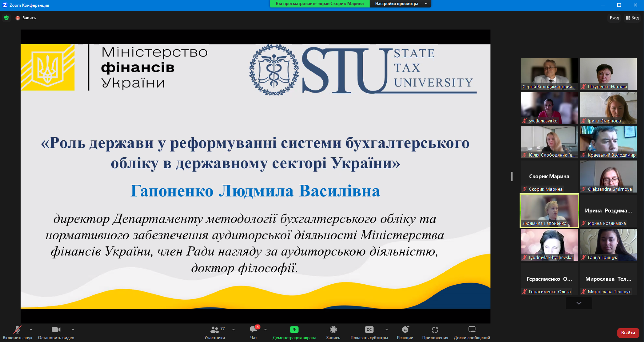
Task: Click the green screen-sharing notice banner
Action: (320, 4)
